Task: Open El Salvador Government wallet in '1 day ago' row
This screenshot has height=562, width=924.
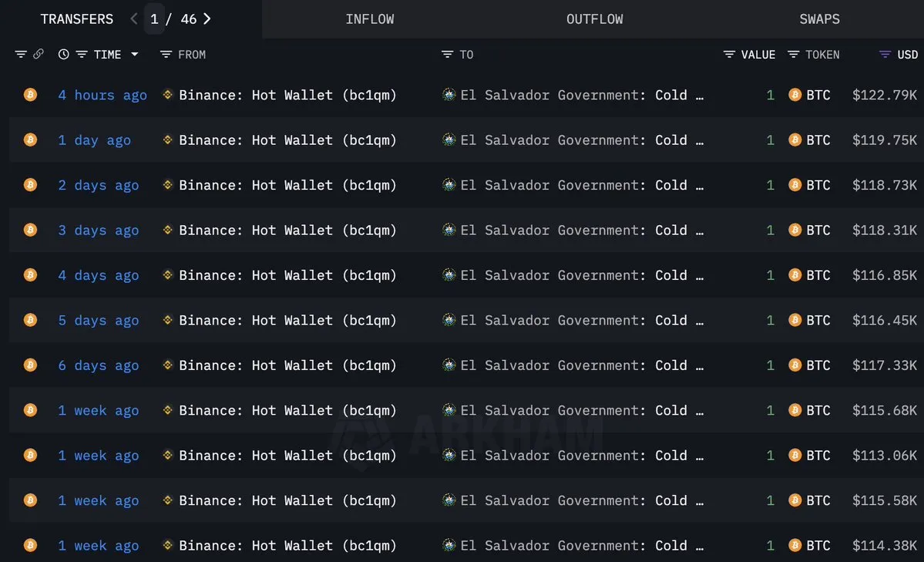Action: (582, 140)
